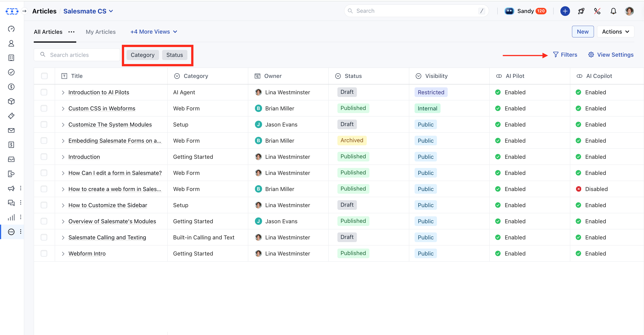This screenshot has height=335, width=644.
Task: Open the Actions dropdown button
Action: point(615,32)
